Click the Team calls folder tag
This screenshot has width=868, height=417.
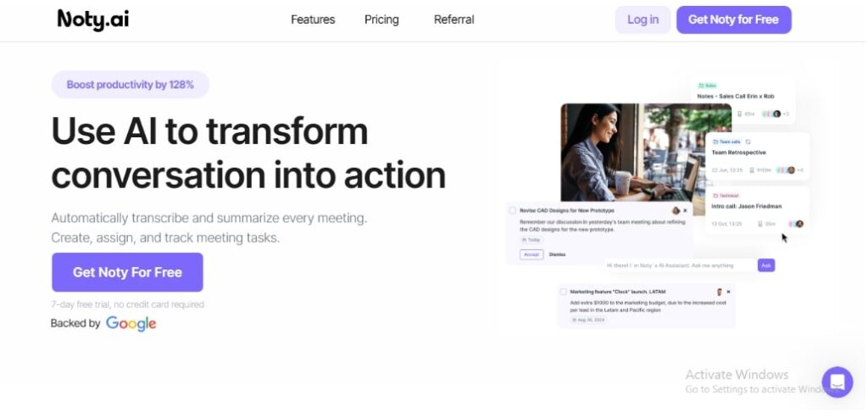(x=726, y=142)
